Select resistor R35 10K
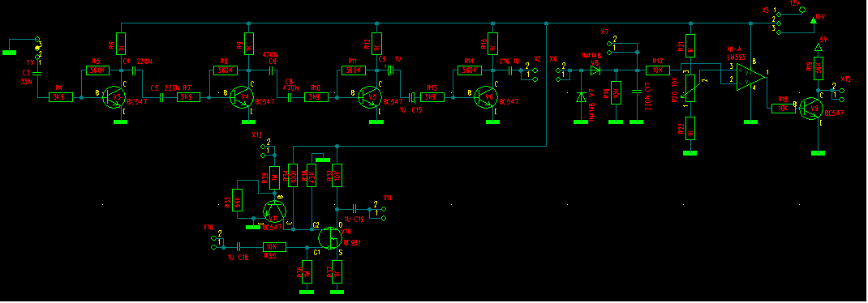Screen dimensions: 868x303 [273, 246]
